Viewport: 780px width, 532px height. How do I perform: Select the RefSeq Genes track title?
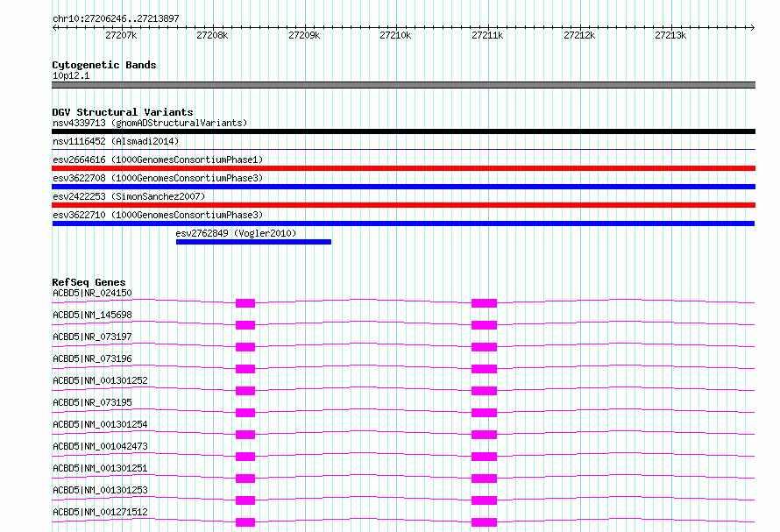(89, 282)
